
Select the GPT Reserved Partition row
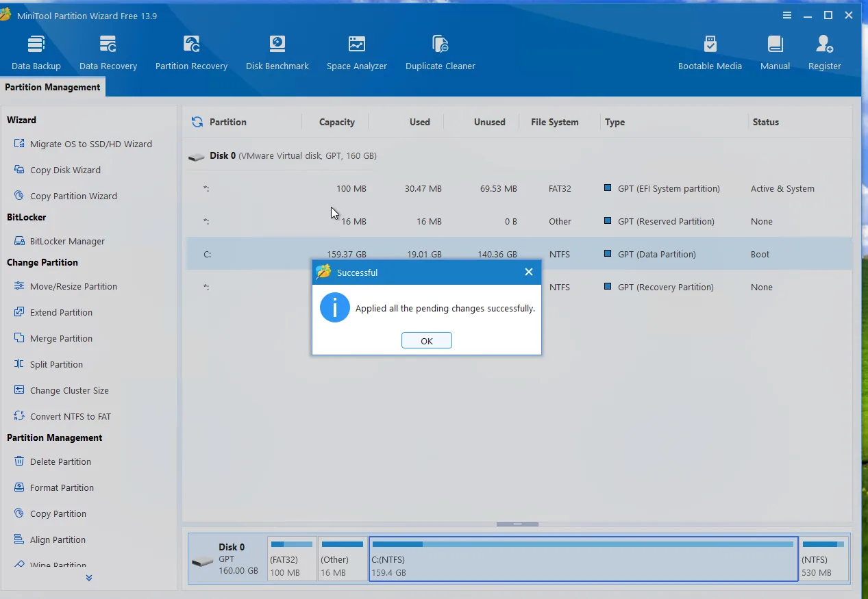point(519,221)
